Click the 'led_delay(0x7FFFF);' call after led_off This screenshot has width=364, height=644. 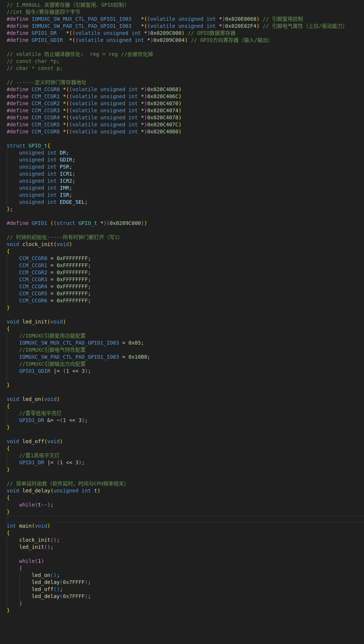point(61,596)
